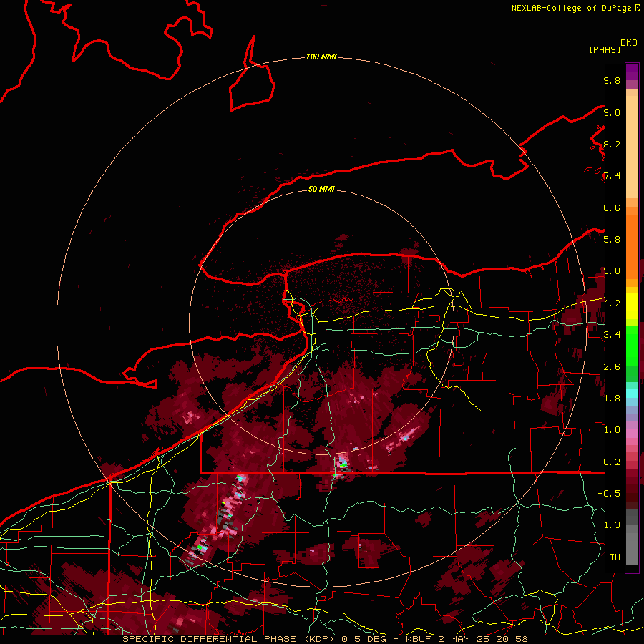Screen dimensions: 644x644
Task: Click the -1.3 legend value
Action: [x=609, y=525]
